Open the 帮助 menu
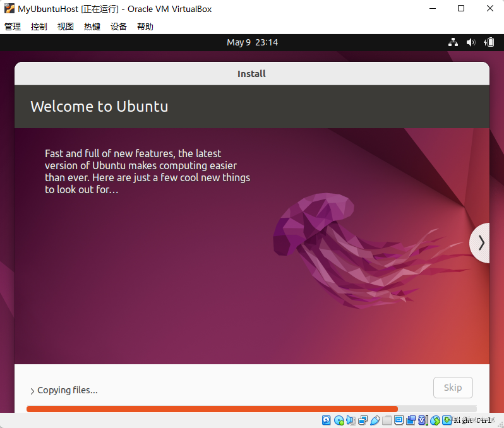The width and height of the screenshot is (504, 428). [145, 27]
